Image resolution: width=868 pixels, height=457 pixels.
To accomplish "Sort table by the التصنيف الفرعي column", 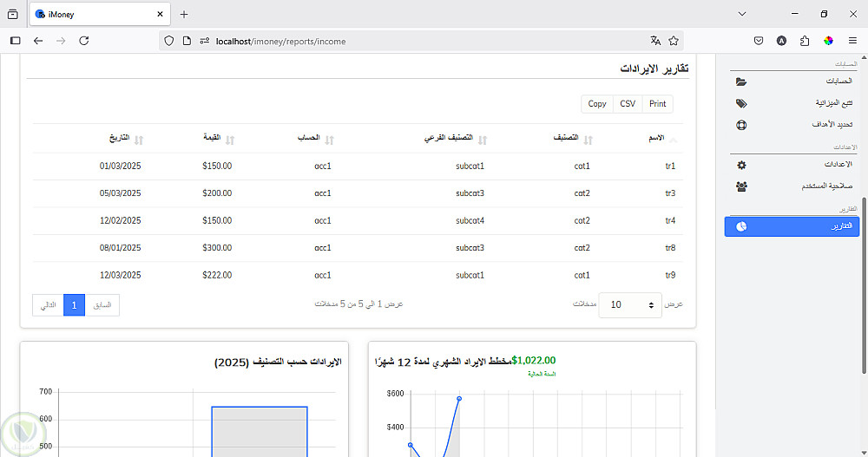I will (x=455, y=139).
